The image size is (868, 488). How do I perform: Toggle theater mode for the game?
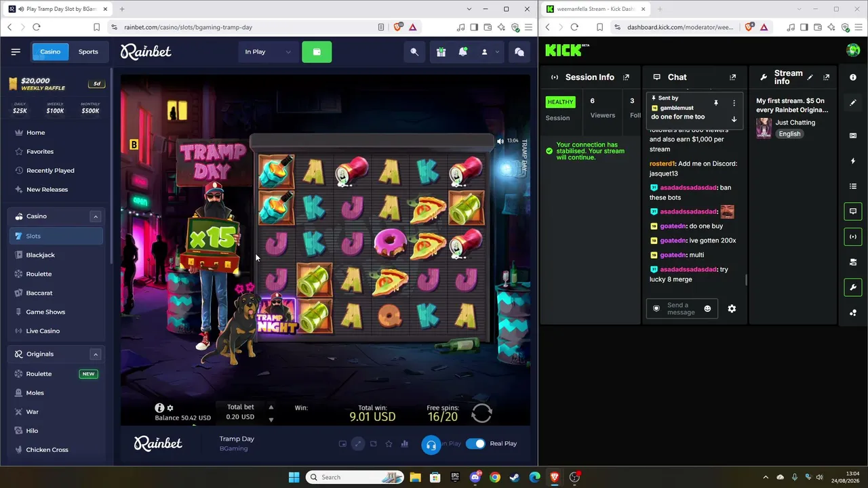(x=373, y=444)
